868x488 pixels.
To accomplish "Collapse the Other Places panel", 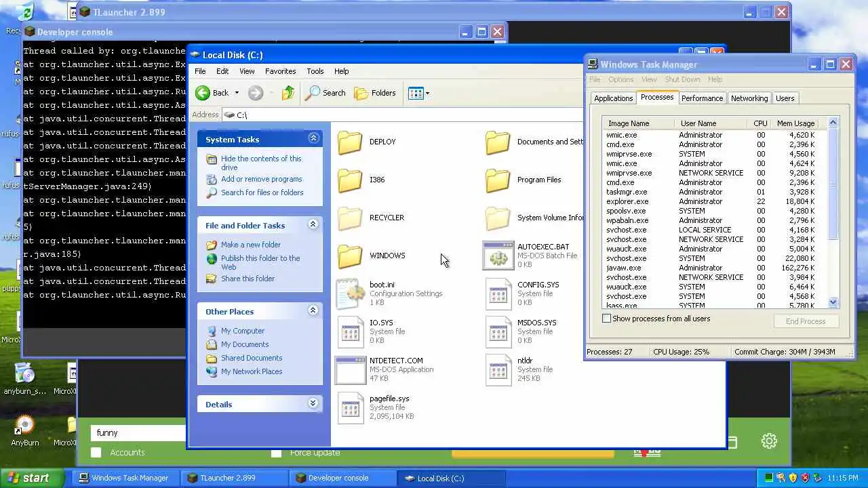I will click(x=313, y=310).
